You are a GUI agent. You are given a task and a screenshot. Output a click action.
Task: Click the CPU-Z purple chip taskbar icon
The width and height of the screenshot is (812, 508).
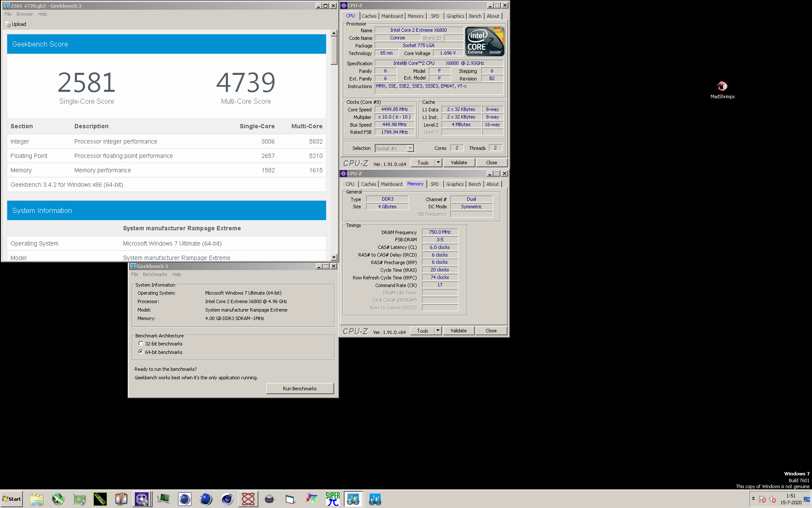pos(142,500)
